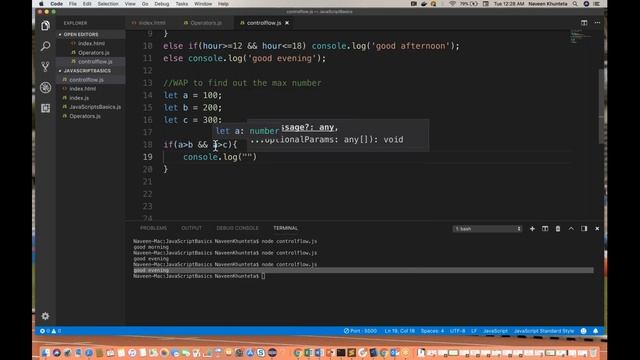Image resolution: width=640 pixels, height=360 pixels.
Task: Change indentation via Spaces: 4 status item
Action: tap(432, 331)
